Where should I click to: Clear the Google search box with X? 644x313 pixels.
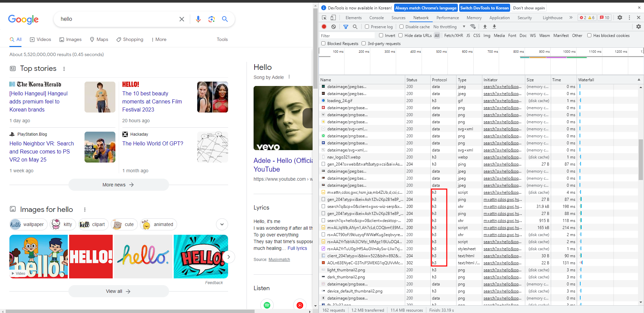pos(182,19)
